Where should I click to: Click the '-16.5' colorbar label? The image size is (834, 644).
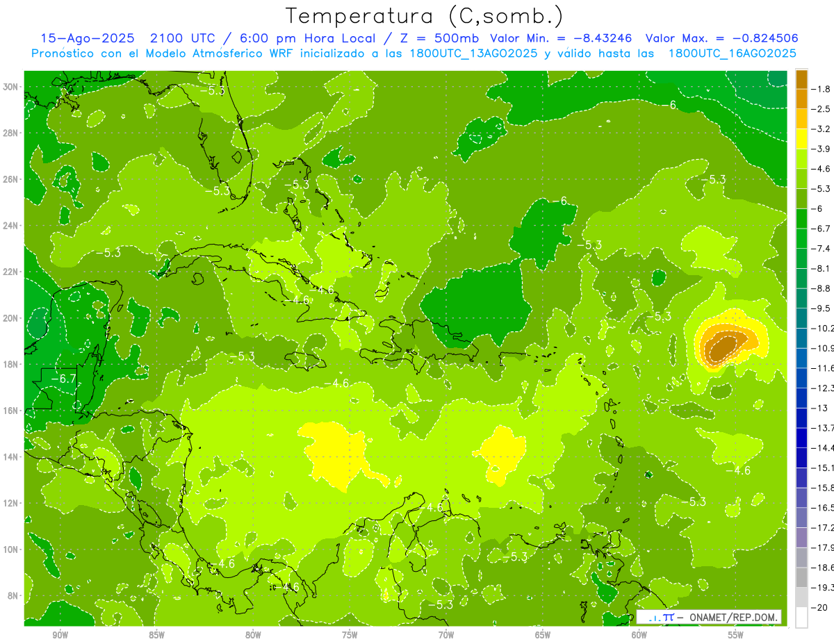click(x=822, y=508)
